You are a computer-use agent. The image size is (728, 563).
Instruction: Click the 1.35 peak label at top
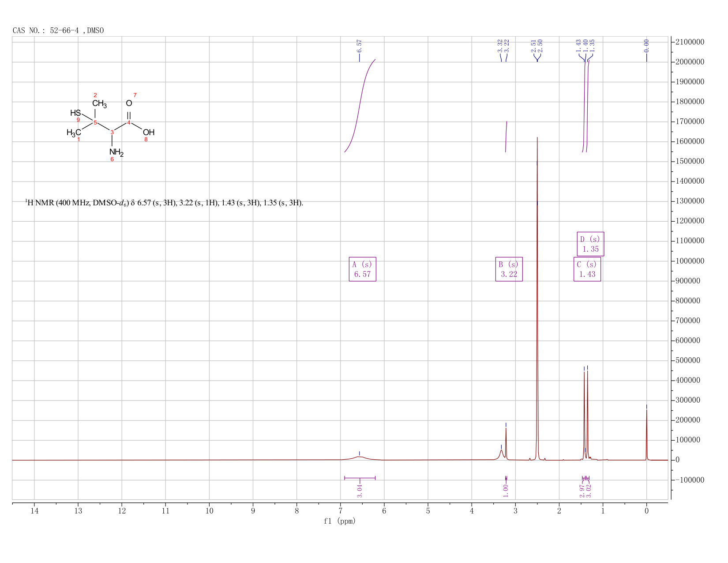[x=593, y=45]
